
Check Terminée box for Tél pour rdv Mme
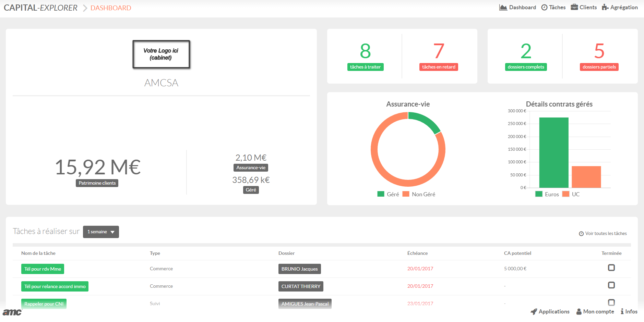pyautogui.click(x=611, y=268)
